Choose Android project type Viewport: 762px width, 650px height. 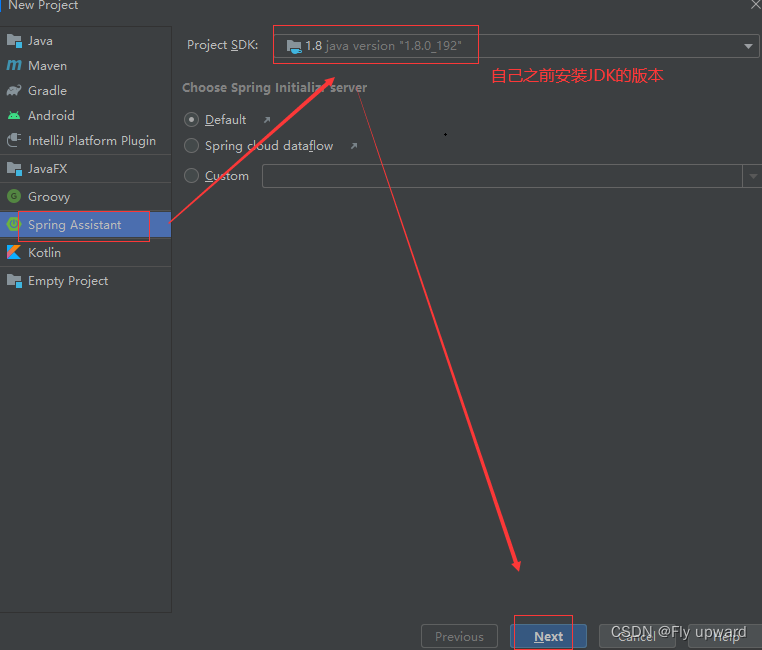[86, 116]
